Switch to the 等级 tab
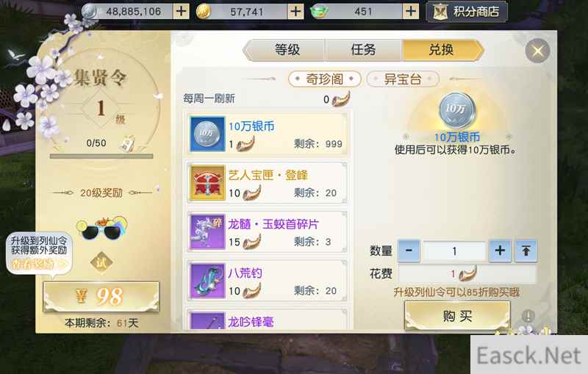This screenshot has width=588, height=374. 287,49
